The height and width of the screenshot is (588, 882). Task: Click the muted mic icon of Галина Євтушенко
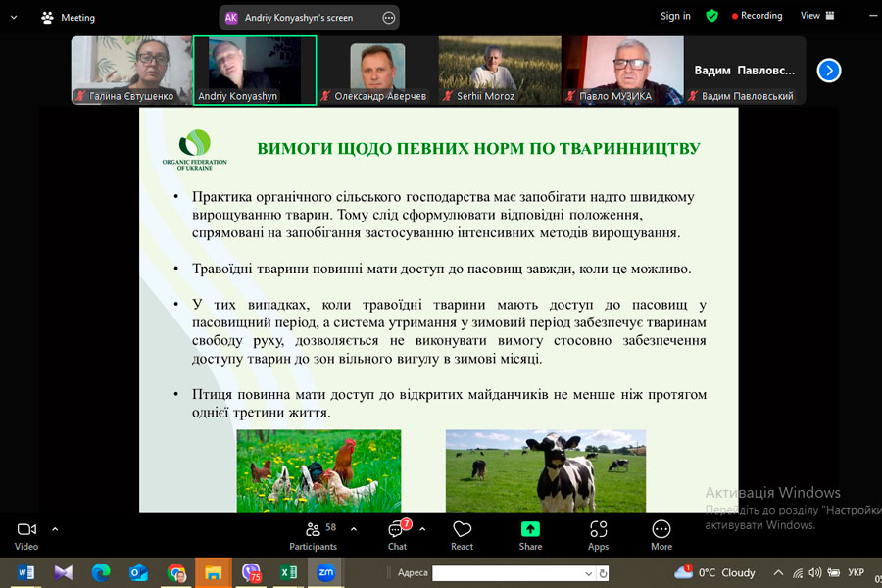click(80, 96)
